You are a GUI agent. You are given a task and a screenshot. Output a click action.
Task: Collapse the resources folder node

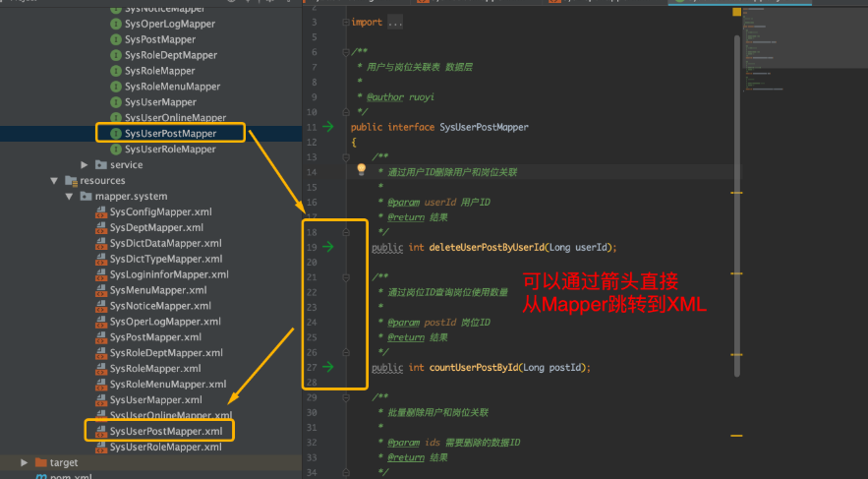pos(54,181)
